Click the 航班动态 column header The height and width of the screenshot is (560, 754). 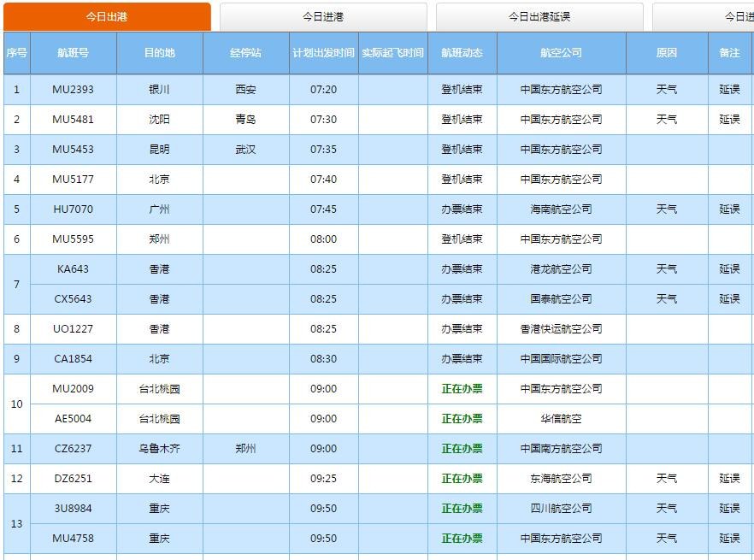[462, 53]
